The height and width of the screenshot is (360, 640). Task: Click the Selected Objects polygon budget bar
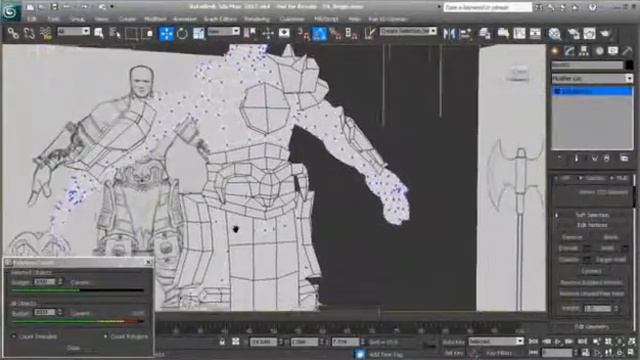(x=78, y=290)
